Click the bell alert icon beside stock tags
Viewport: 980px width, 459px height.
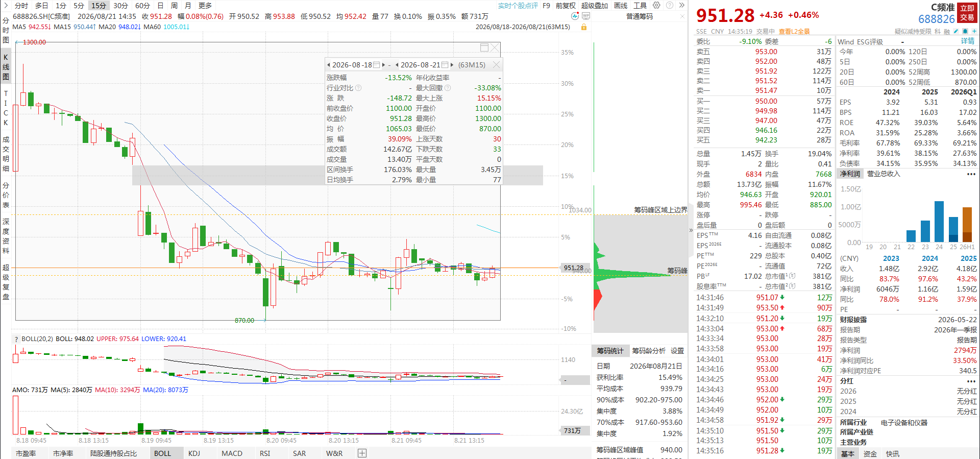pyautogui.click(x=965, y=31)
